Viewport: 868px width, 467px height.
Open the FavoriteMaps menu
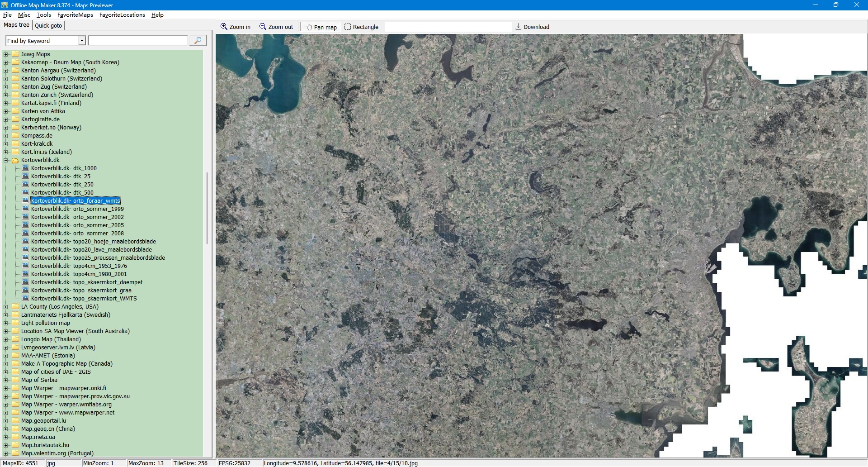click(x=75, y=15)
